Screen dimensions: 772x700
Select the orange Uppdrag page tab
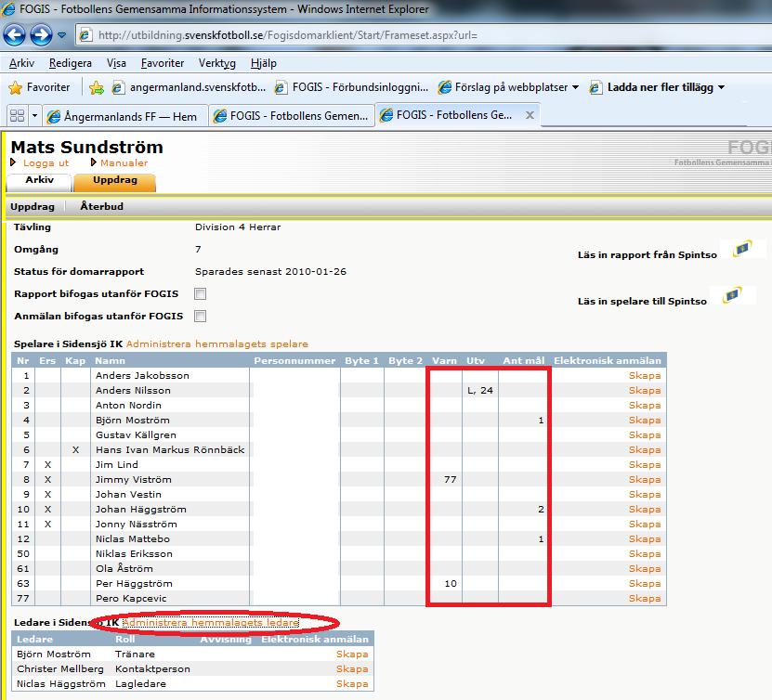[x=114, y=181]
